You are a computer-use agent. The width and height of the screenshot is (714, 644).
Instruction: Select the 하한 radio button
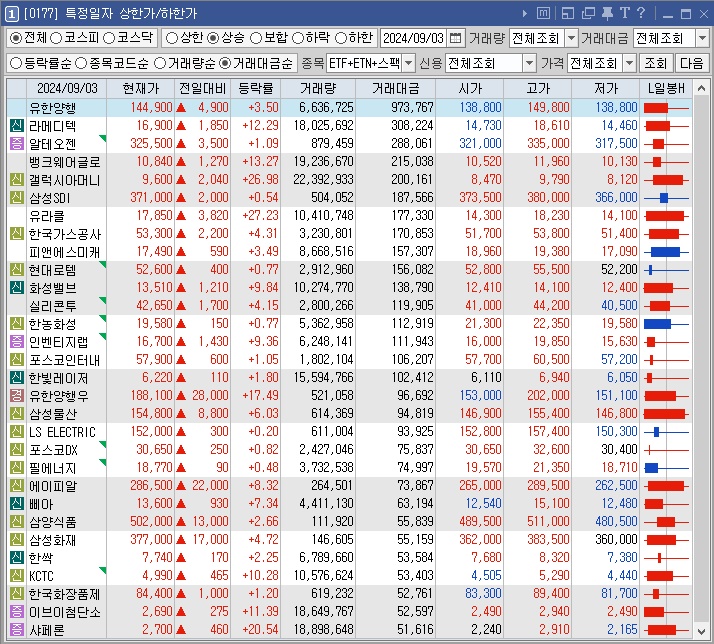tap(341, 38)
